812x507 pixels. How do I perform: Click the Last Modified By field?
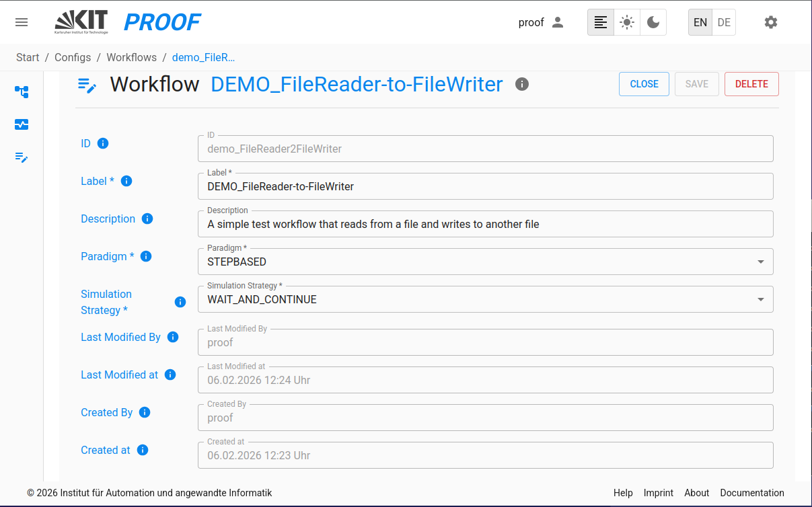[486, 342]
